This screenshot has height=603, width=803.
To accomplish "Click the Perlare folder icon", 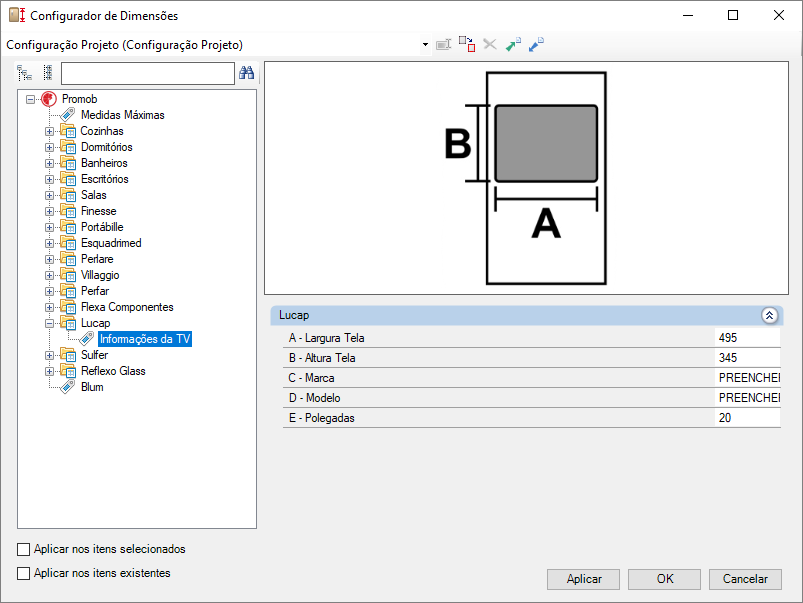I will click(x=68, y=259).
